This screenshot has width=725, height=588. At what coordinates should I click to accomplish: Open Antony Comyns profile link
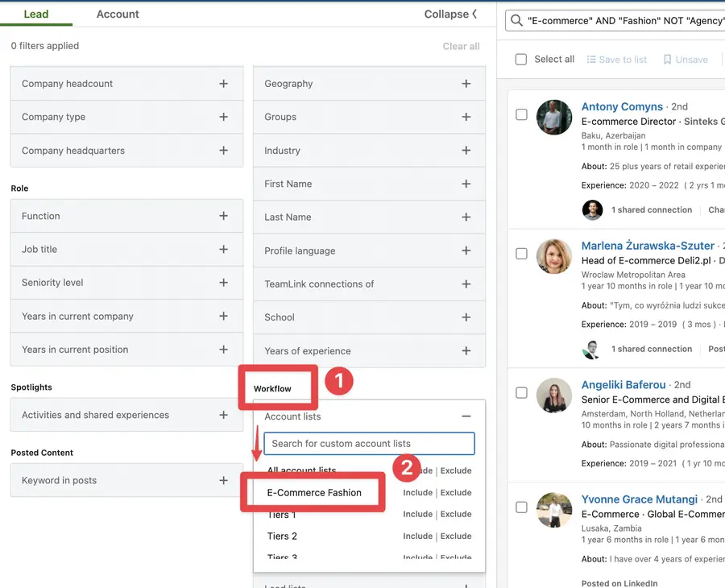[x=622, y=107]
